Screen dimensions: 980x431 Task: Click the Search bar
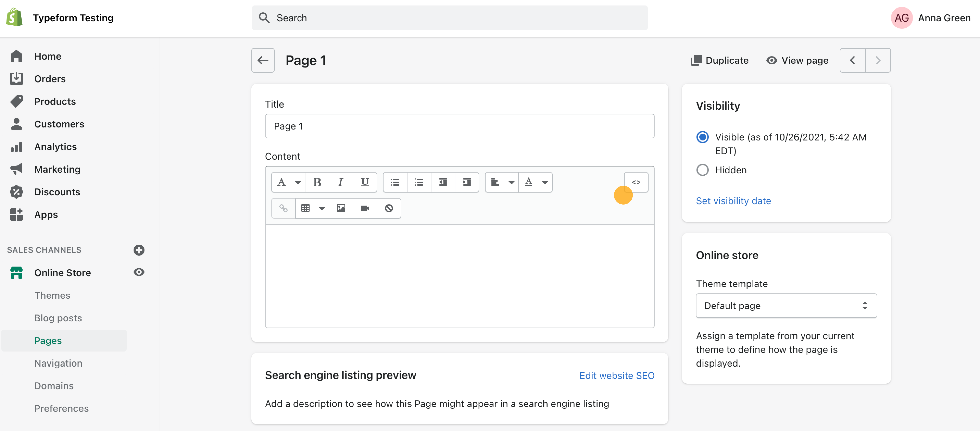450,18
